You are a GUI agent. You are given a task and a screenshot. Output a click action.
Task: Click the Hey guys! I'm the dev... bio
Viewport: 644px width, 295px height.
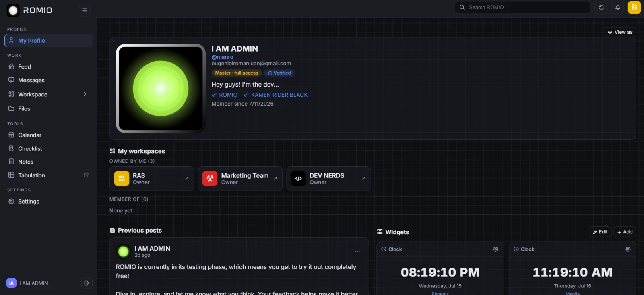(245, 85)
